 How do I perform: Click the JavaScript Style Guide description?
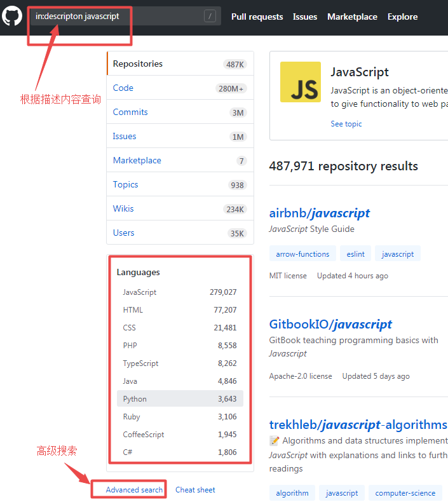pos(312,229)
